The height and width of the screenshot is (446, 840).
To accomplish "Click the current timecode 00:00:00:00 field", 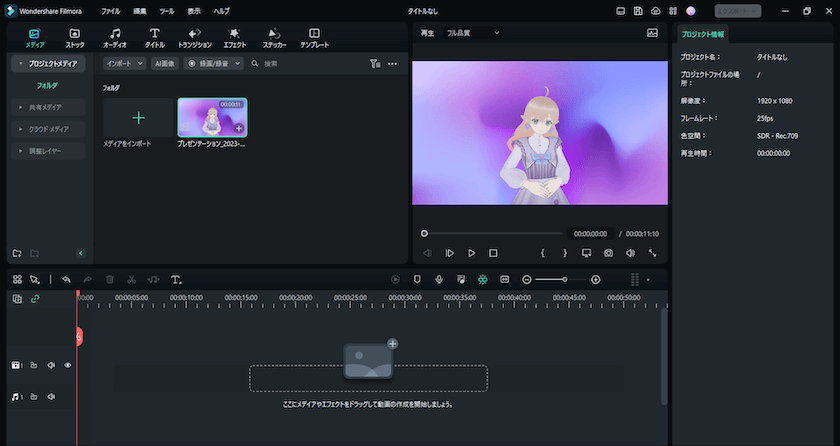I will click(x=590, y=234).
